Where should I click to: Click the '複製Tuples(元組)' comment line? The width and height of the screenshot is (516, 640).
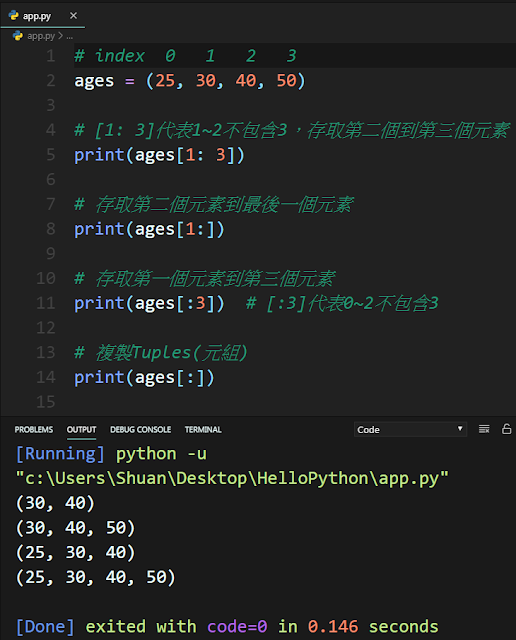161,353
